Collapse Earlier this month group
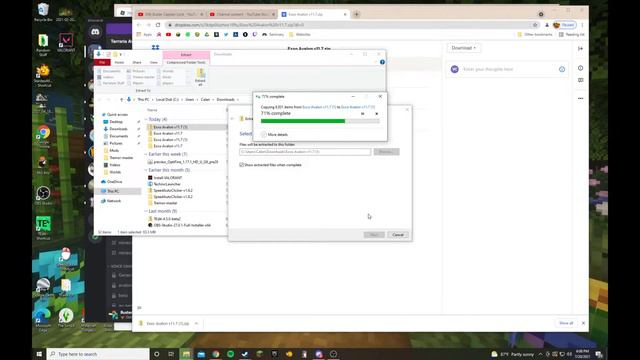This screenshot has width=640, height=360. (146, 170)
